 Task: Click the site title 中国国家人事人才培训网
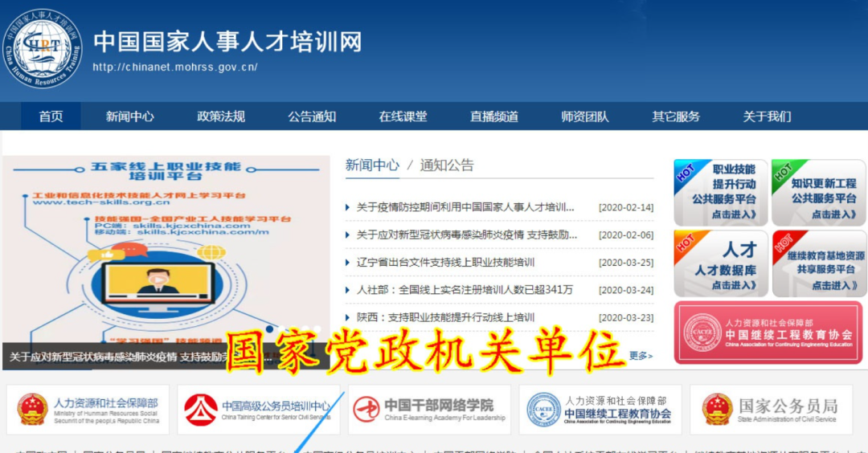[227, 42]
